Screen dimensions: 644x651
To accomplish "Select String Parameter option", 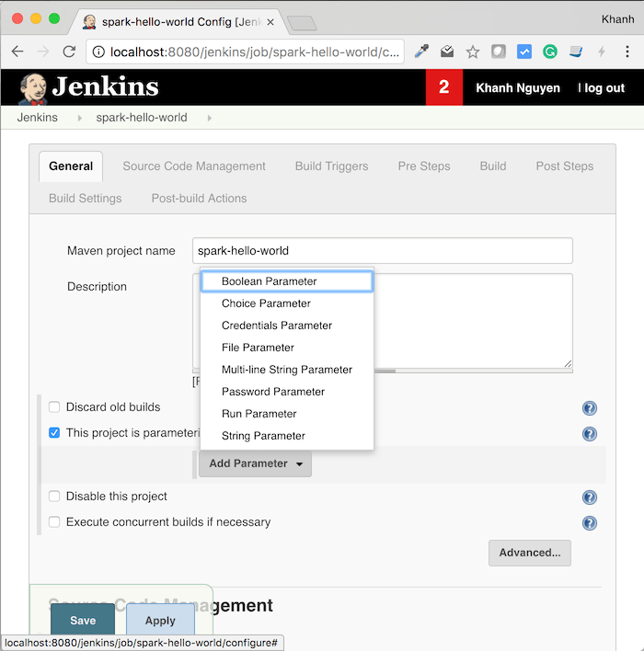I will pyautogui.click(x=287, y=436).
